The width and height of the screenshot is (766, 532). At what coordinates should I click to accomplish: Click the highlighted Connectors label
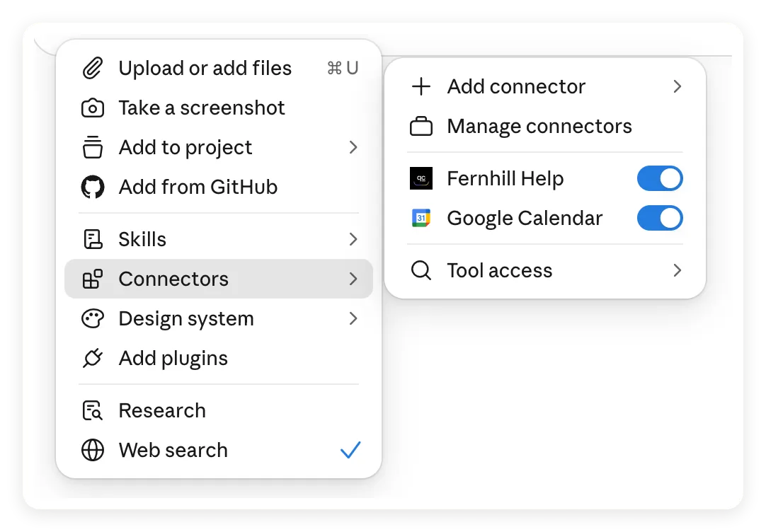[x=173, y=279]
